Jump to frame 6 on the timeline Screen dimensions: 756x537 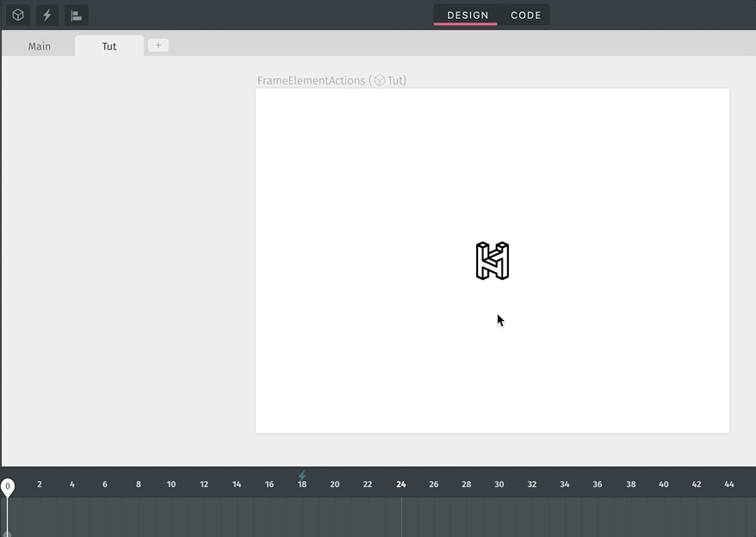coord(105,485)
